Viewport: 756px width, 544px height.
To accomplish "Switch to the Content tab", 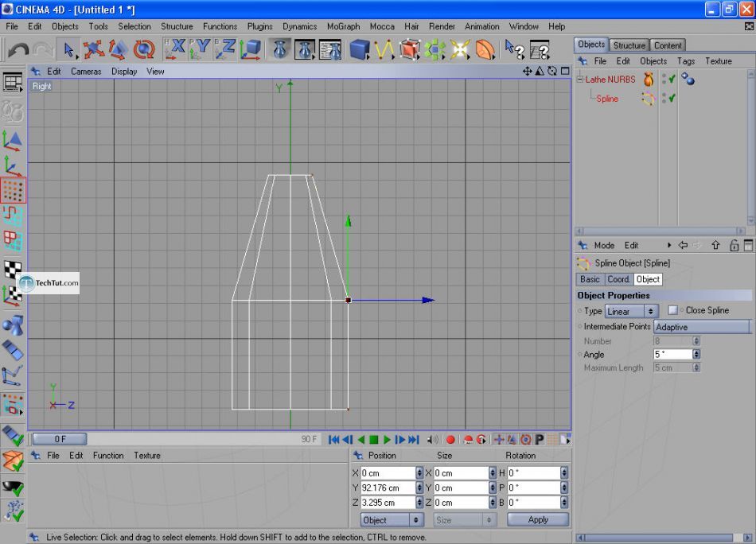I will [668, 45].
